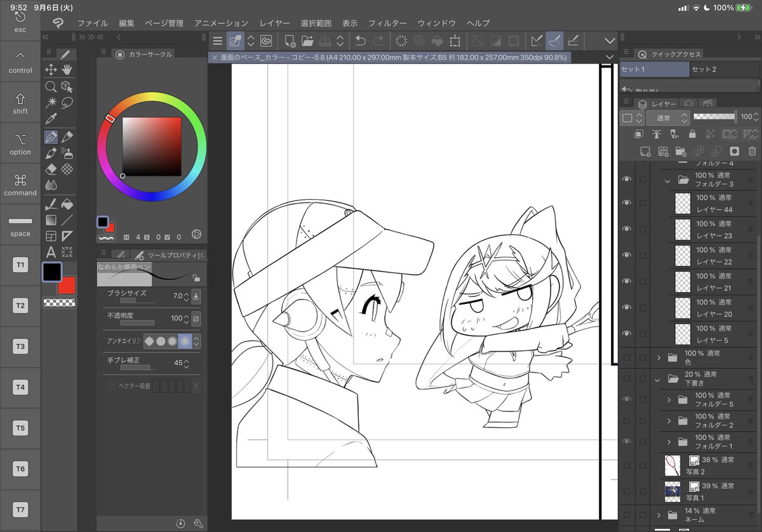This screenshot has width=762, height=532.
Task: Open the フィルター menu
Action: click(387, 23)
